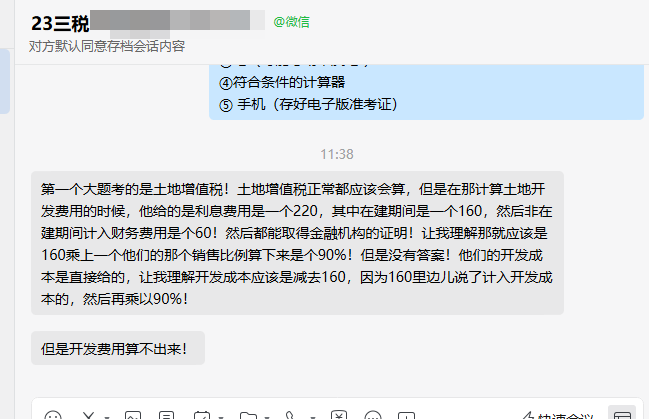The width and height of the screenshot is (649, 419).
Task: Open the schedule calendar icon
Action: [x=202, y=416]
